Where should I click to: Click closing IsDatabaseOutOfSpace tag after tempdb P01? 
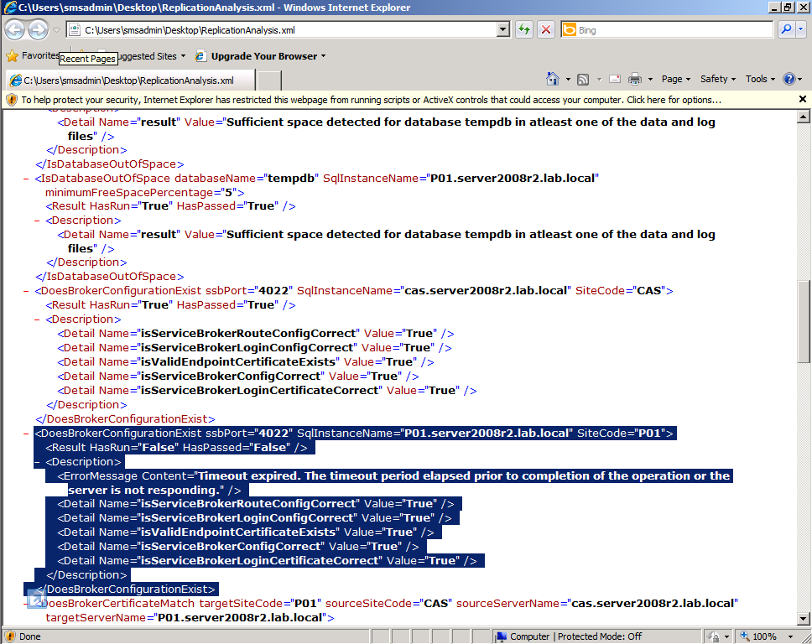tap(110, 277)
